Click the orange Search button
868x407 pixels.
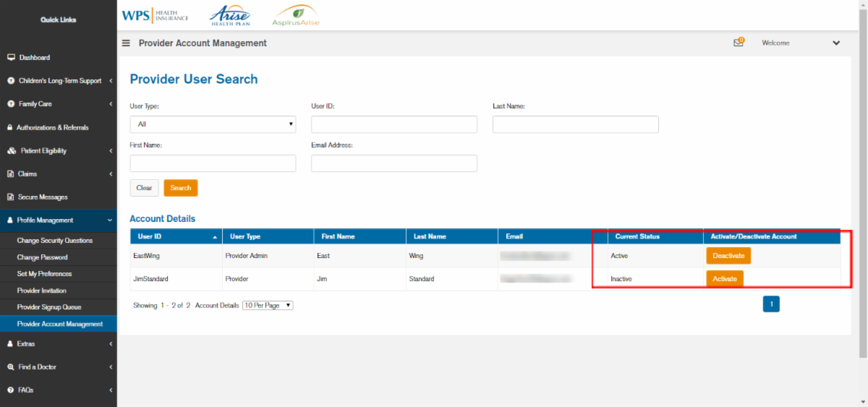click(x=180, y=188)
